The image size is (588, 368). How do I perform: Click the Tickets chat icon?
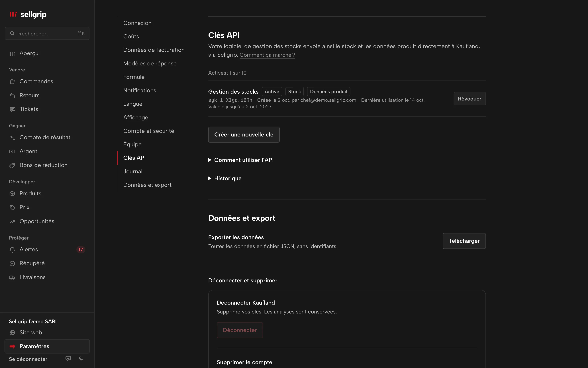point(12,109)
